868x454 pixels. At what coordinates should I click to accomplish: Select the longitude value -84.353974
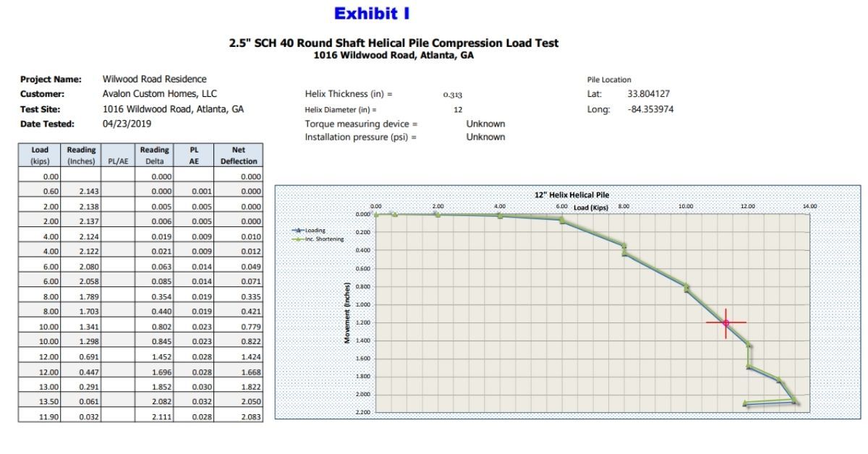[x=651, y=110]
